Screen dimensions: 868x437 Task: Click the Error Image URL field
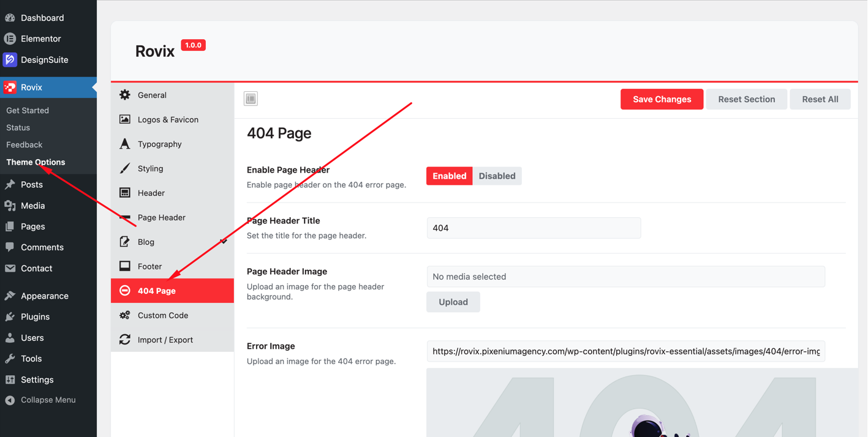click(625, 351)
